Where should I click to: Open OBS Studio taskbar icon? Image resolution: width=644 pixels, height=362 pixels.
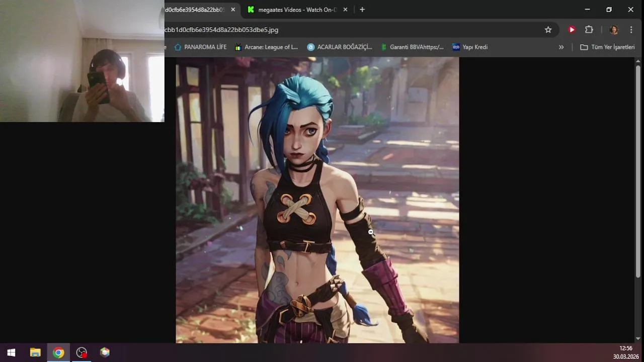[82, 352]
